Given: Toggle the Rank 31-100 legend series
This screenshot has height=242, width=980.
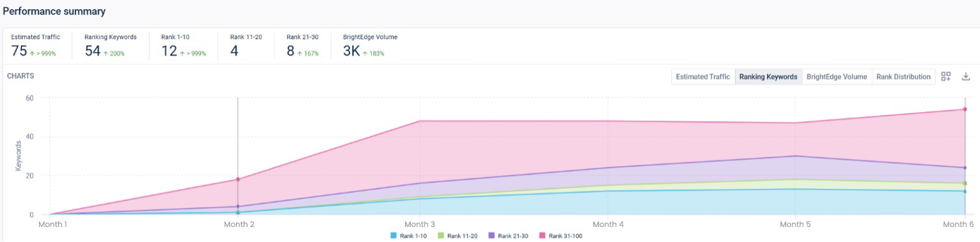Looking at the screenshot, I should [x=561, y=235].
